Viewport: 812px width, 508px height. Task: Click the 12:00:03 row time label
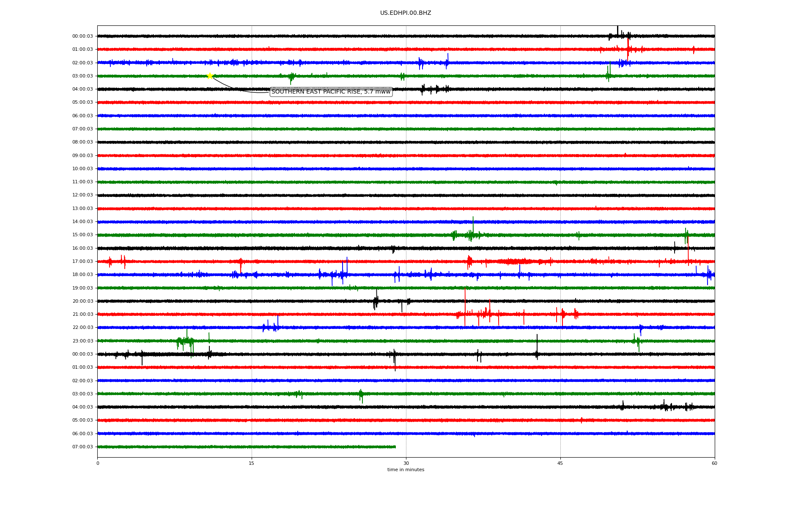82,195
